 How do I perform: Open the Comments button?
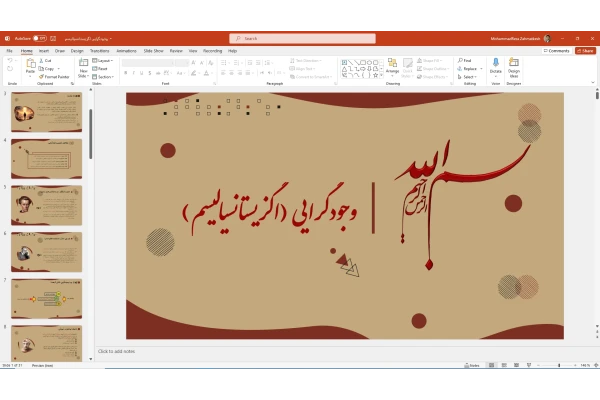(557, 50)
